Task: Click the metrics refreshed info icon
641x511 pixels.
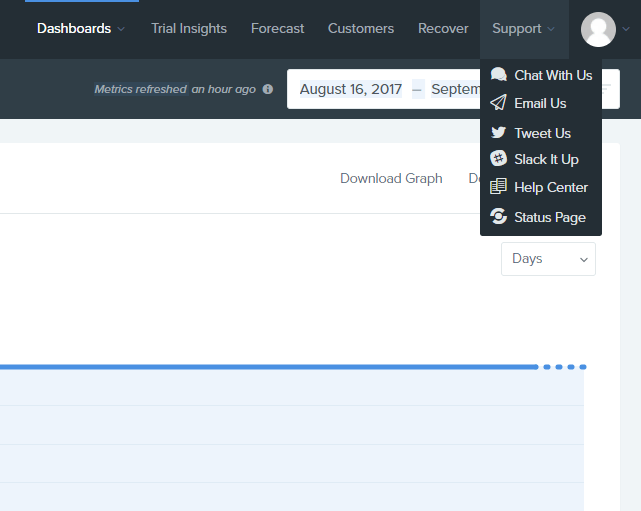Action: point(267,89)
